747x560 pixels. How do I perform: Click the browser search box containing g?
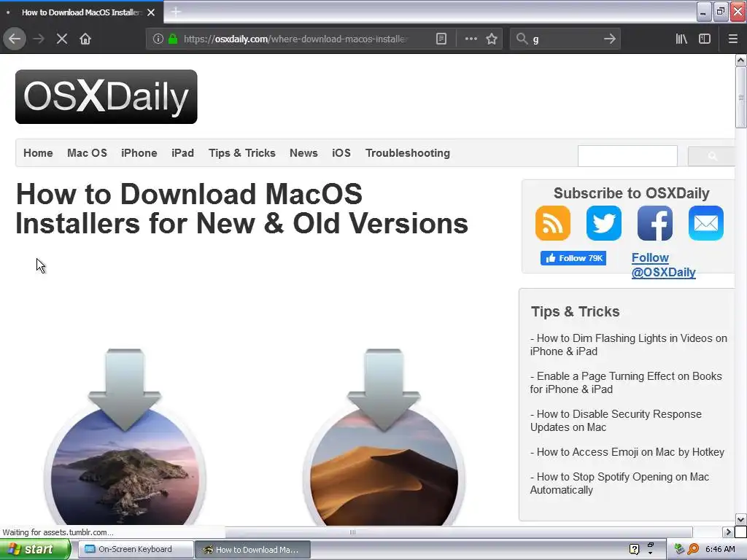(565, 39)
